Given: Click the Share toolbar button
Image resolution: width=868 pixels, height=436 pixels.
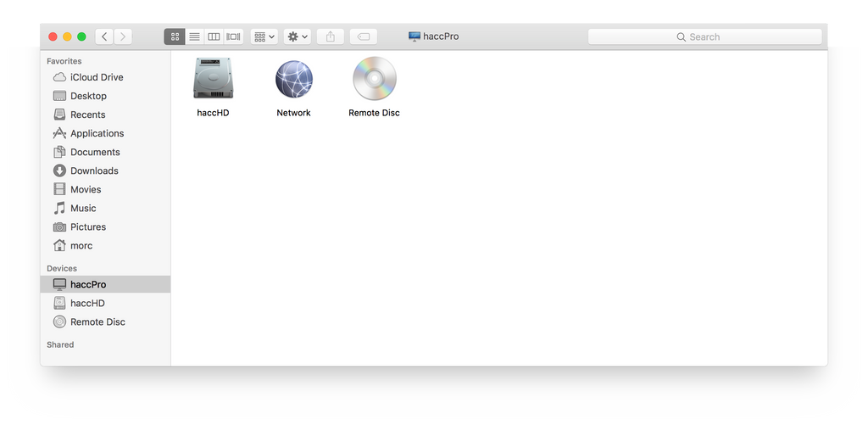Looking at the screenshot, I should click(x=331, y=36).
